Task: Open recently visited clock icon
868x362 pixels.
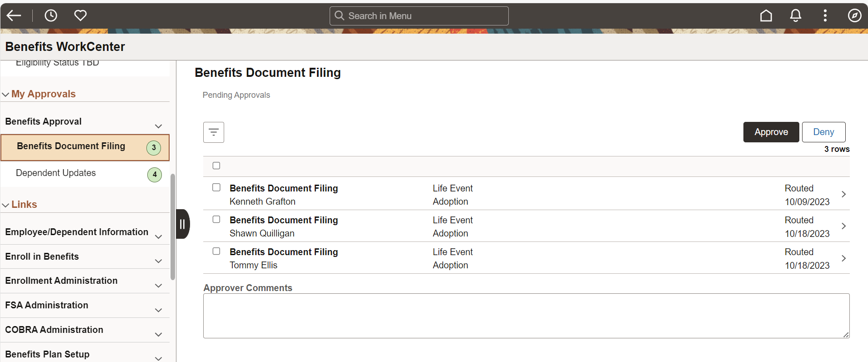Action: click(51, 16)
